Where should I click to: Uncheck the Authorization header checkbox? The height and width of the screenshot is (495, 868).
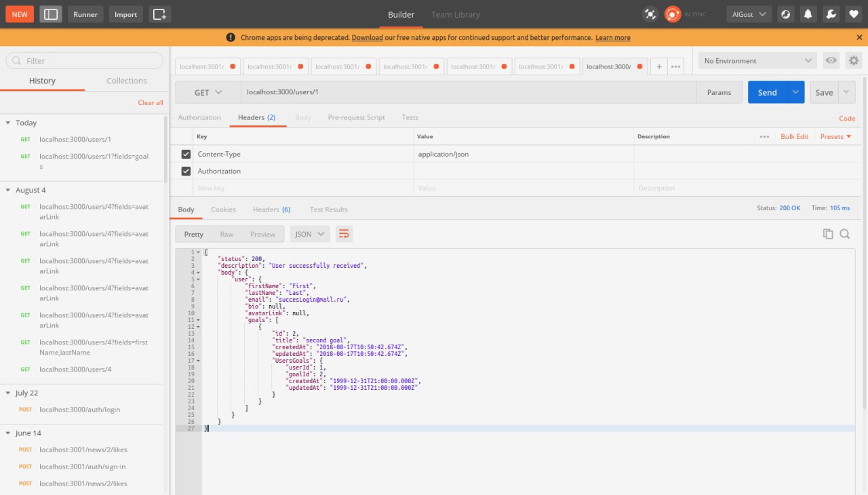point(186,172)
